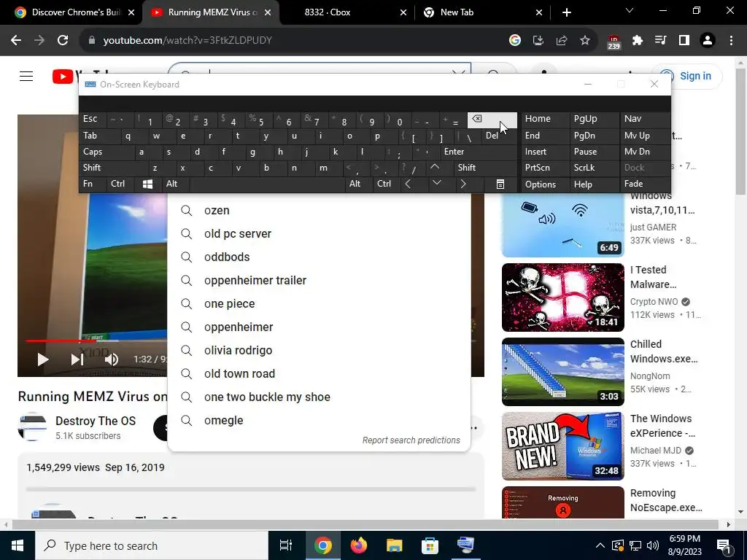Toggle the Fade key on On-Screen Keyboard
The image size is (747, 560).
click(645, 184)
